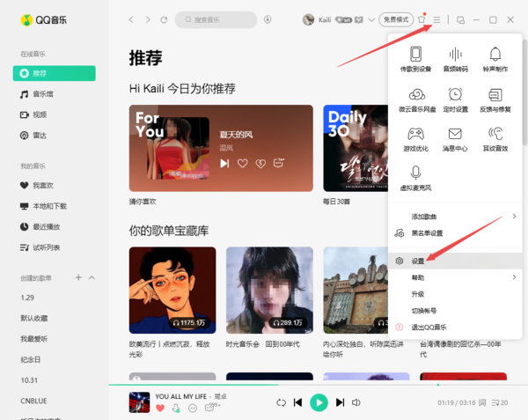Play next song on For You card
The height and width of the screenshot is (420, 528).
224,164
